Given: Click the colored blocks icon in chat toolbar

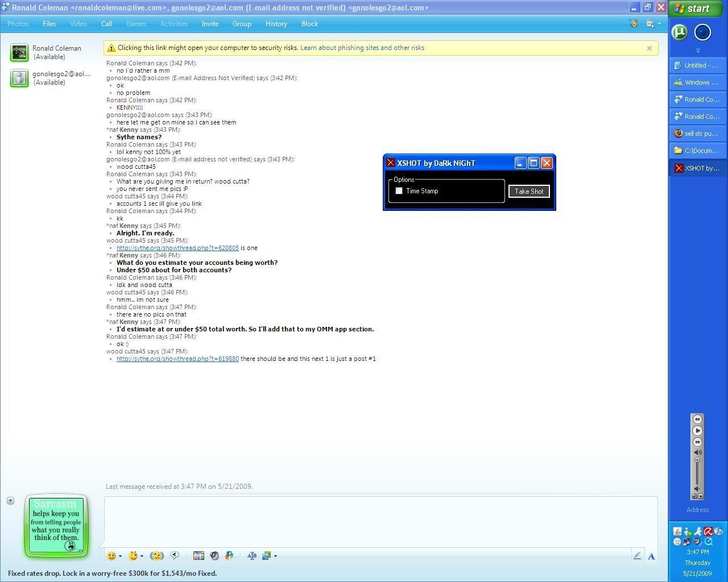Looking at the screenshot, I should point(229,556).
